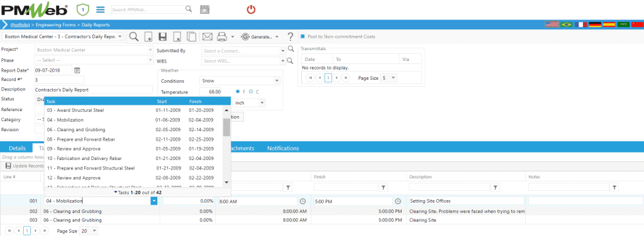Open the video tutorials clapperboard icon
This screenshot has width=644, height=236.
coord(204,9)
